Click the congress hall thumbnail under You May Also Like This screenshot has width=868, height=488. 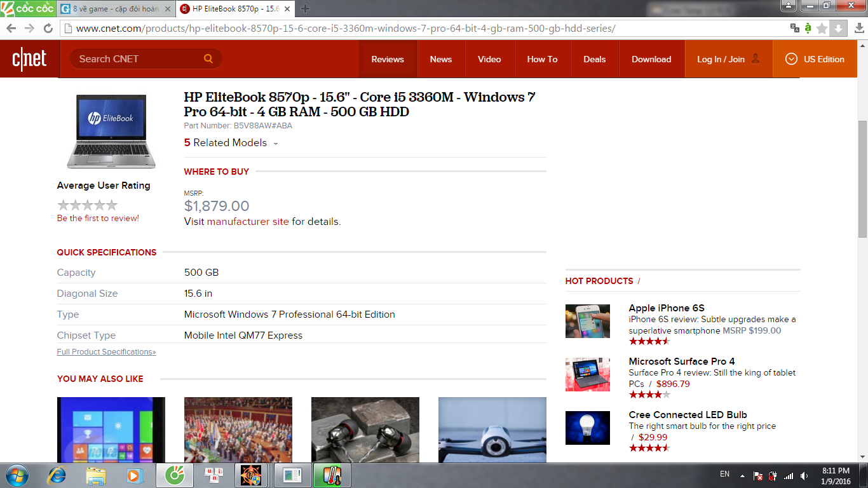(x=238, y=430)
